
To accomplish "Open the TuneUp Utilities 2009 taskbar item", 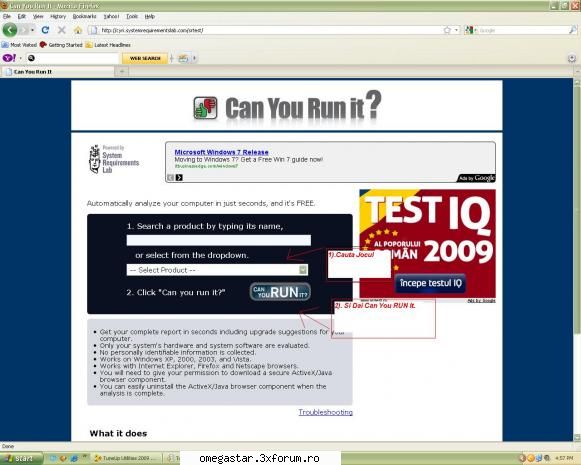I will pyautogui.click(x=127, y=458).
